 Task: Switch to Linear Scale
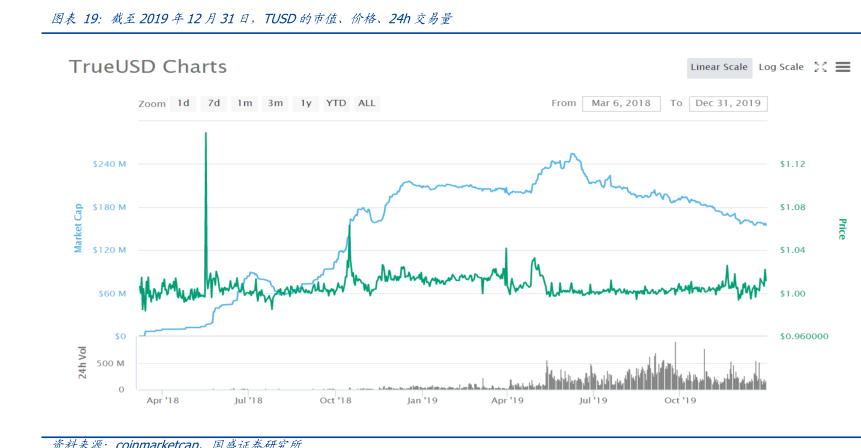(x=719, y=67)
